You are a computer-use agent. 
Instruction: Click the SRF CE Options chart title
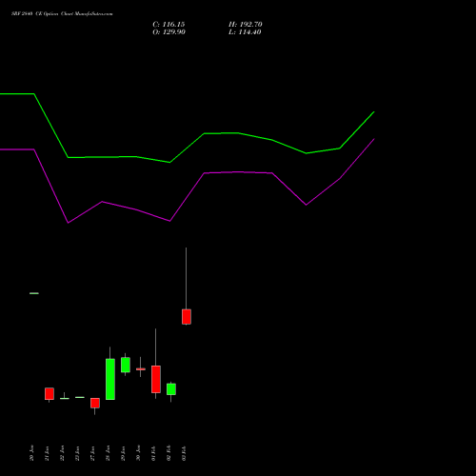point(62,14)
